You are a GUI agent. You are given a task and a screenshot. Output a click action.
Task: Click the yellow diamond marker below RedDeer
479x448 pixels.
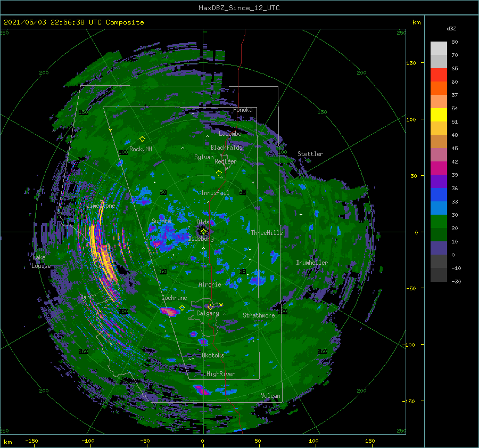[219, 173]
